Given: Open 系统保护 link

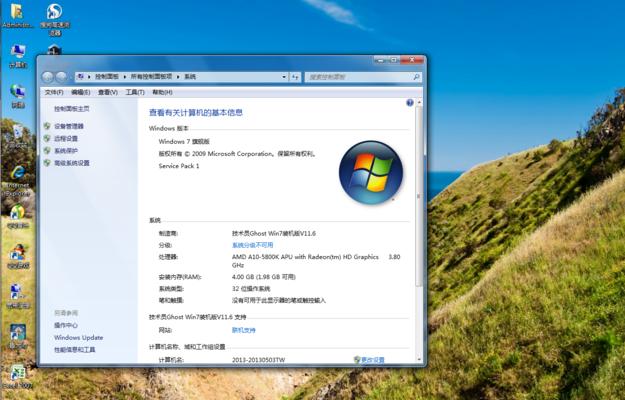Looking at the screenshot, I should pyautogui.click(x=66, y=151).
